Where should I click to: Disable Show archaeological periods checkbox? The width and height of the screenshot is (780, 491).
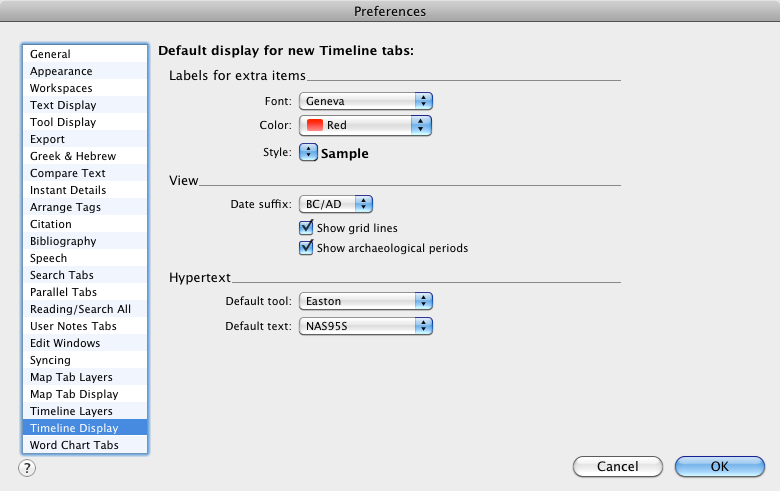(x=306, y=248)
